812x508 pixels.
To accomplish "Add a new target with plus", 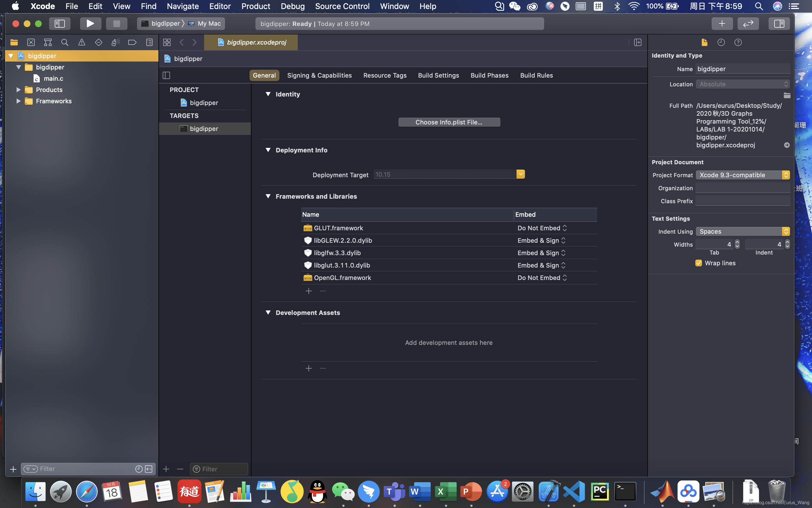I will [x=166, y=469].
